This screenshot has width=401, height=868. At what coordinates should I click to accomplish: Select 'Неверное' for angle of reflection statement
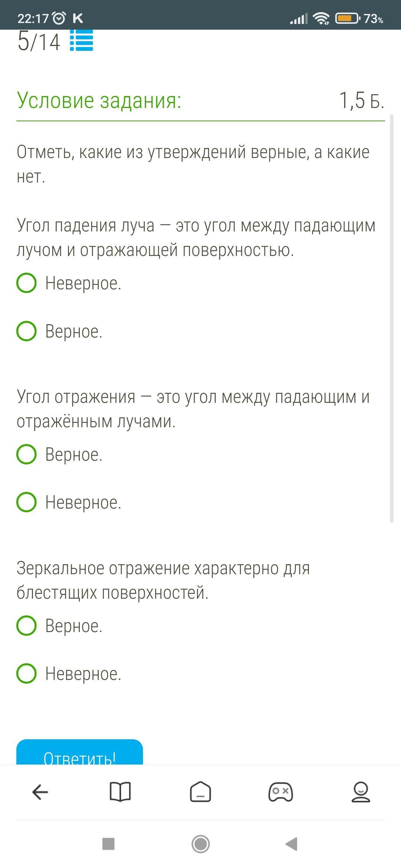coord(27,502)
